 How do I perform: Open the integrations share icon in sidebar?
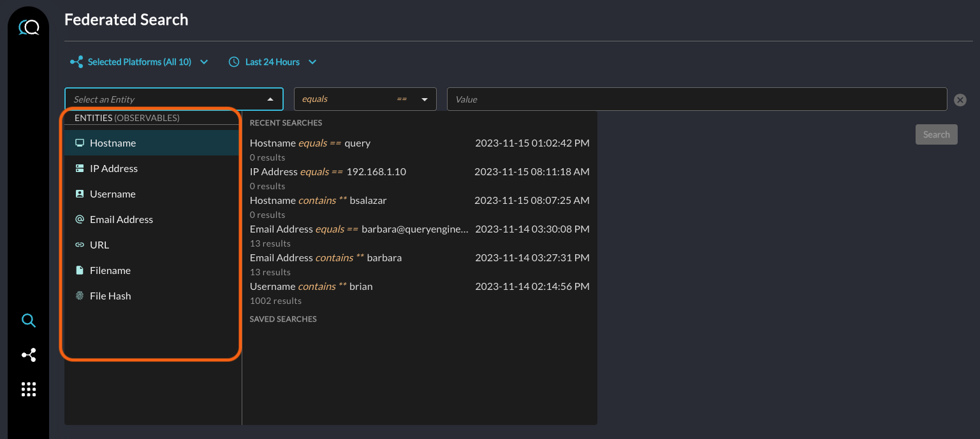coord(29,355)
